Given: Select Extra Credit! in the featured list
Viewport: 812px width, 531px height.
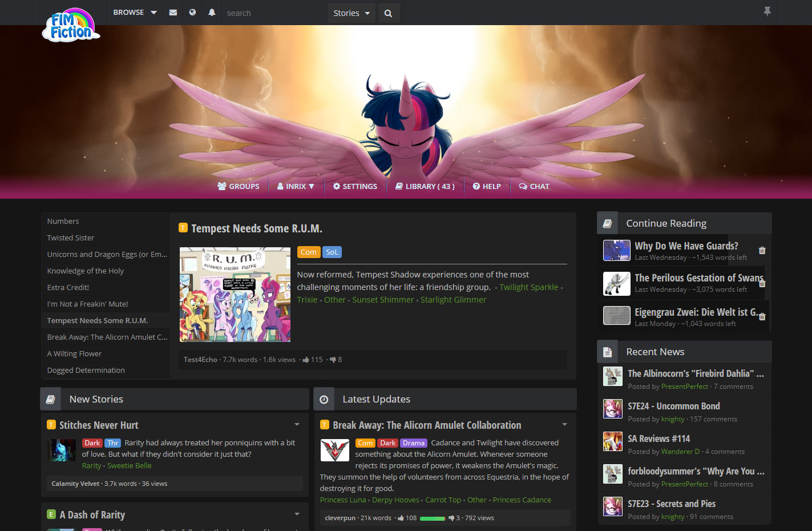Looking at the screenshot, I should (x=106, y=287).
